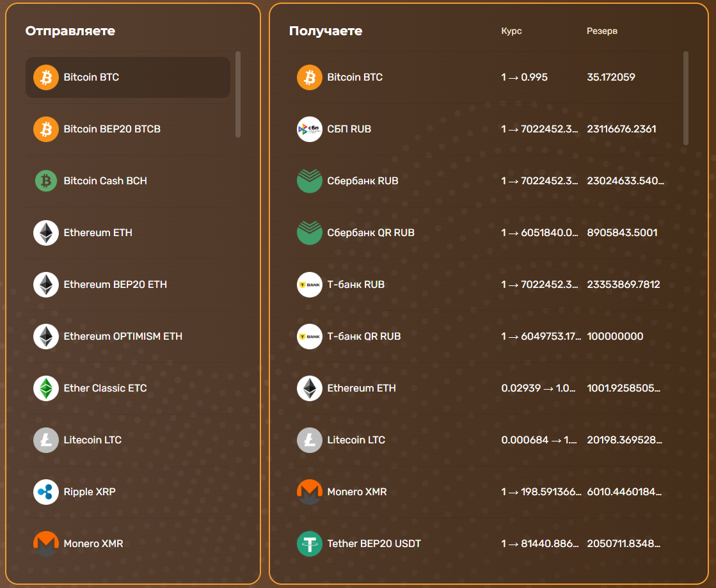Select Bitcoin BTC as receive currency
This screenshot has width=716, height=588.
pos(482,77)
